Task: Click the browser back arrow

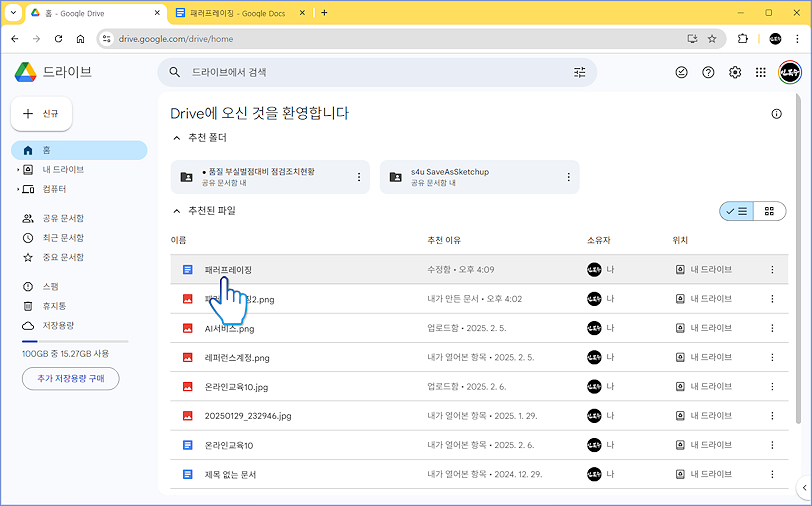Action: pos(15,39)
